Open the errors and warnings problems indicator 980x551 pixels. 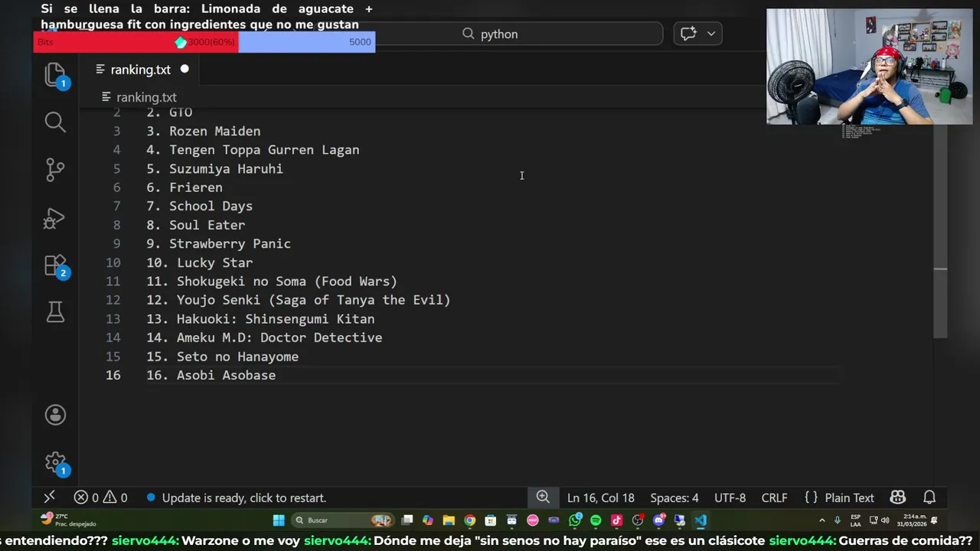point(100,497)
